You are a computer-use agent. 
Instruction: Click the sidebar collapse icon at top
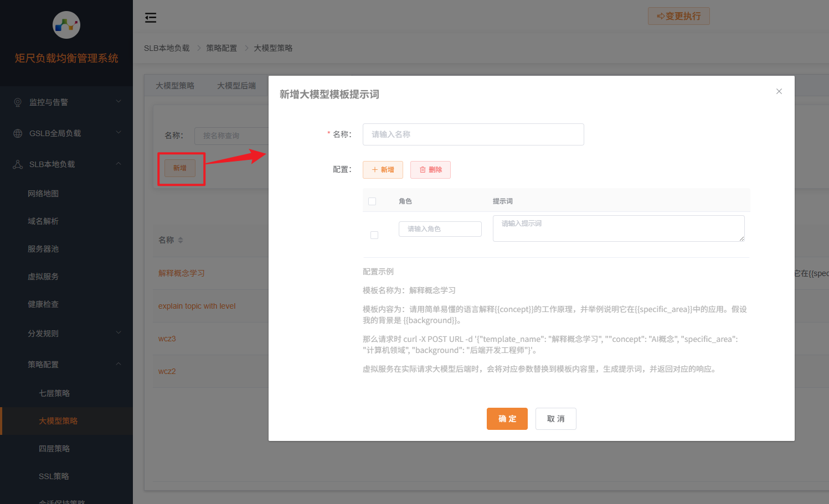(x=151, y=18)
